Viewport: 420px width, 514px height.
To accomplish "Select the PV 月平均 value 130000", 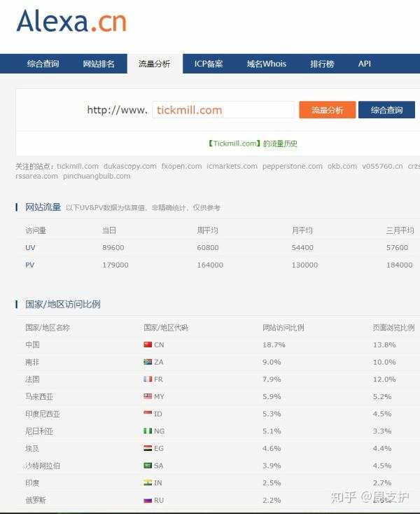I will (x=304, y=265).
